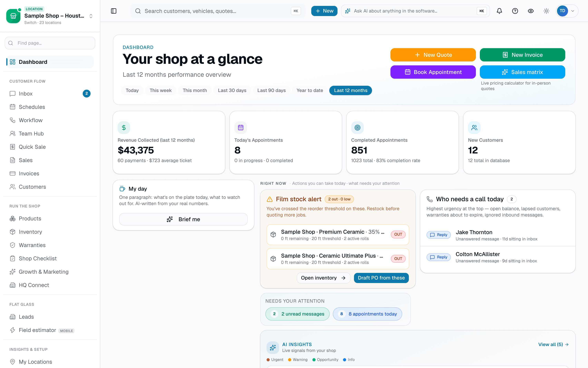Click the My Locations pin icon
The height and width of the screenshot is (368, 588).
12,362
